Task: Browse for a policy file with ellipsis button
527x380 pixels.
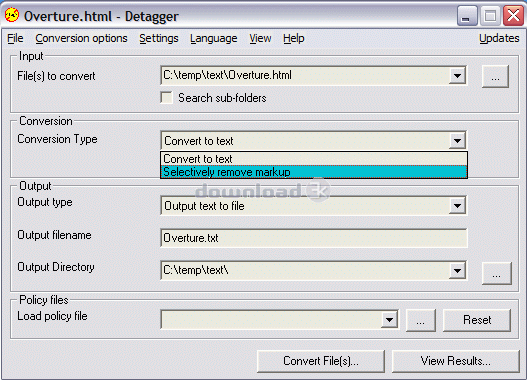Action: click(x=420, y=320)
